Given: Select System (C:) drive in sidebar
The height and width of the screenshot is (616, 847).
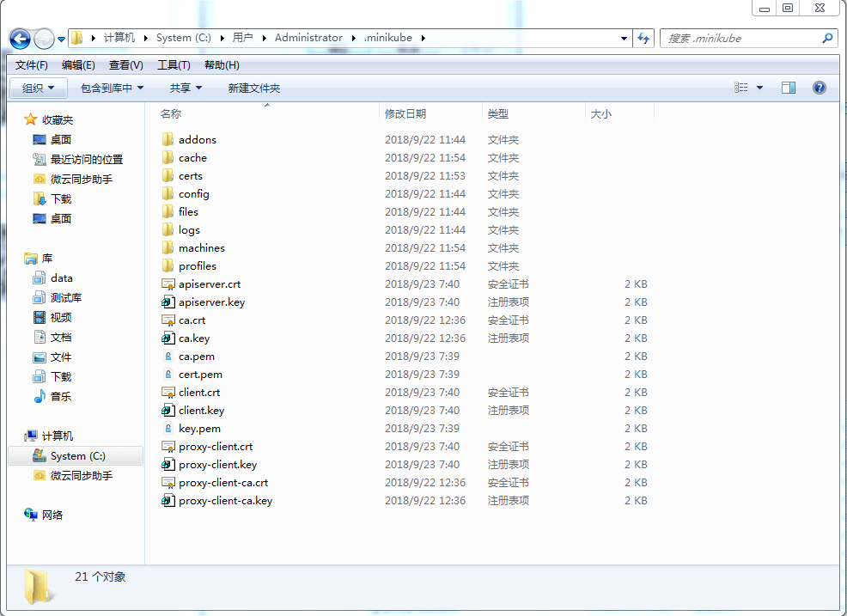Looking at the screenshot, I should point(78,456).
